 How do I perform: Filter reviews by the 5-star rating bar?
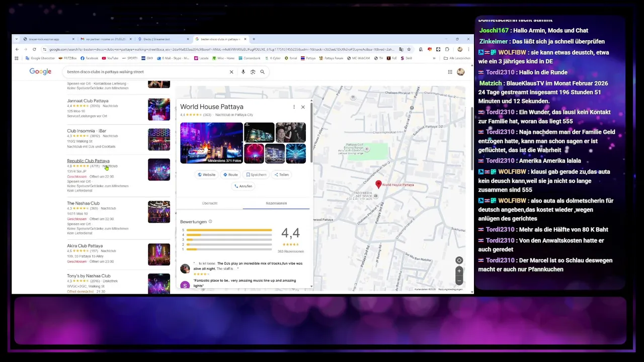pyautogui.click(x=229, y=230)
